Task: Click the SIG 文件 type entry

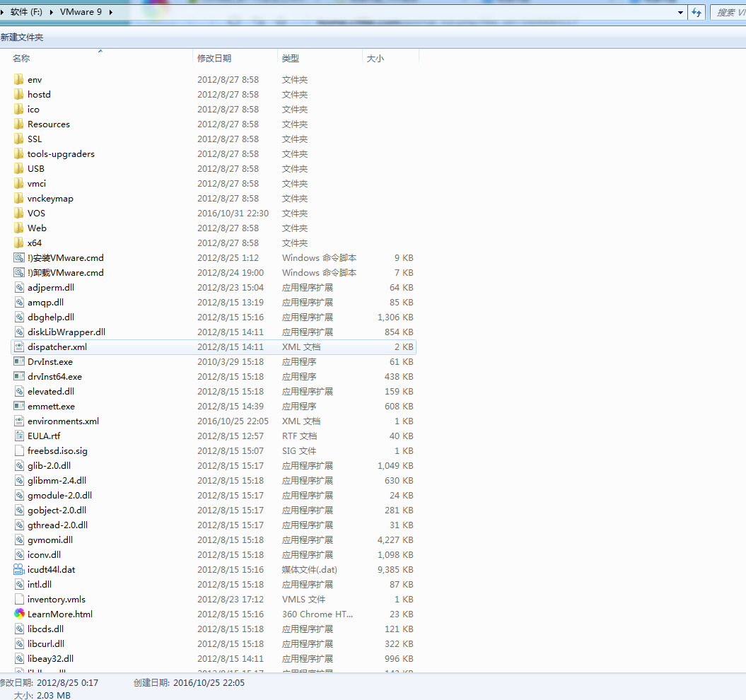Action: [299, 450]
